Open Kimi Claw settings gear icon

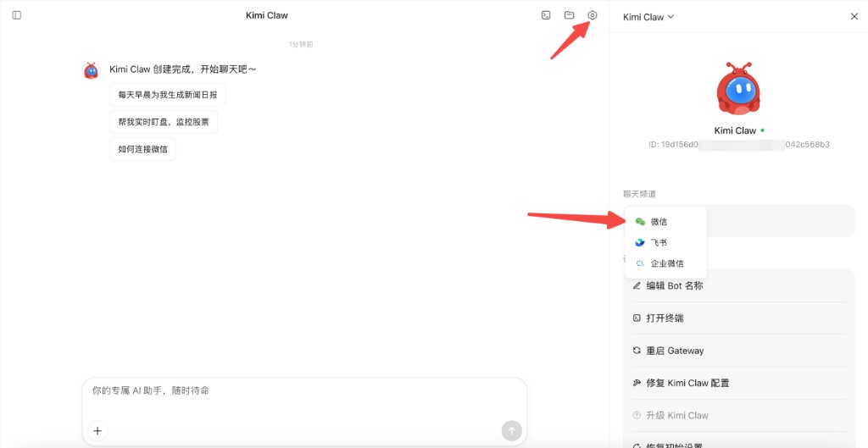pos(593,15)
